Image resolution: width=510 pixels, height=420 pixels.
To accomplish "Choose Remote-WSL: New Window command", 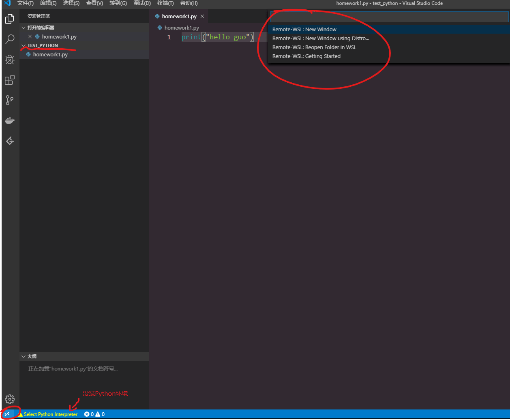I will 388,29.
